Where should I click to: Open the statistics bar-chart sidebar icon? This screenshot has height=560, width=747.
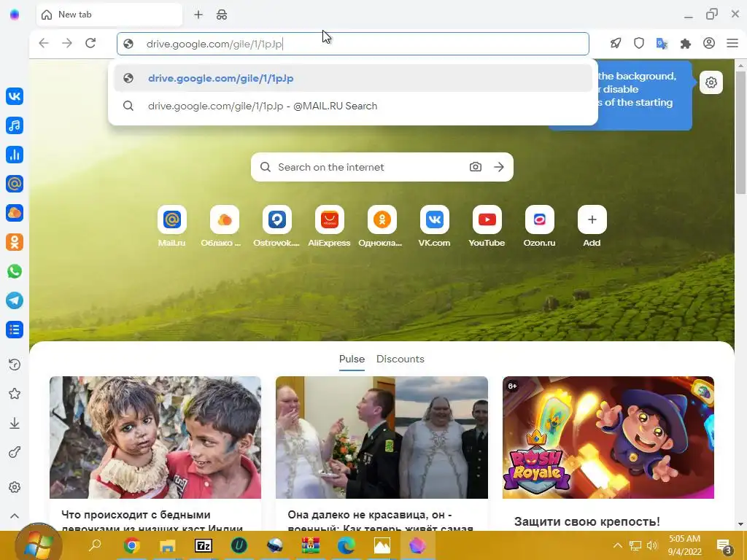tap(15, 155)
